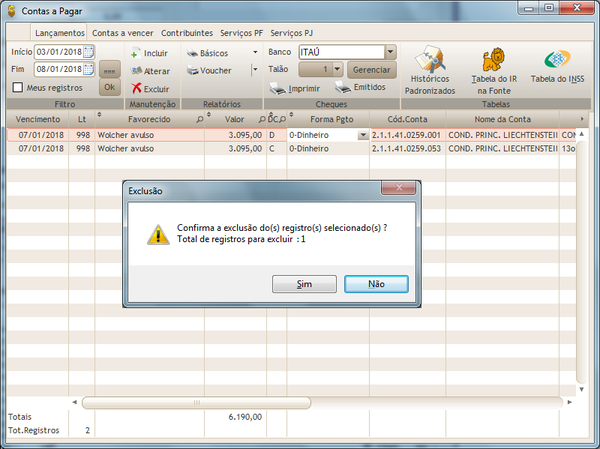Viewport: 600px width, 449px height.
Task: Click the red X Excluir icon
Action: click(136, 88)
